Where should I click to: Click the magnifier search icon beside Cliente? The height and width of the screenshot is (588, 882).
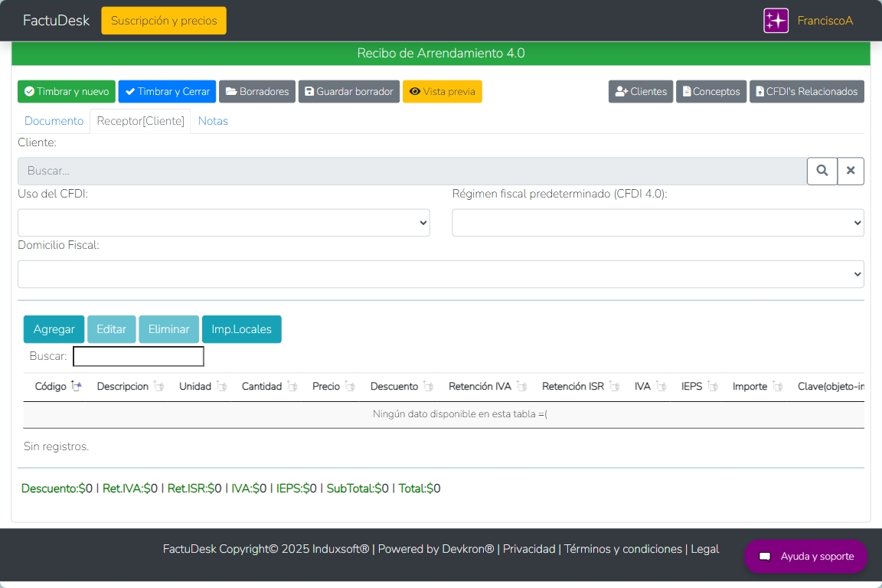pyautogui.click(x=822, y=171)
